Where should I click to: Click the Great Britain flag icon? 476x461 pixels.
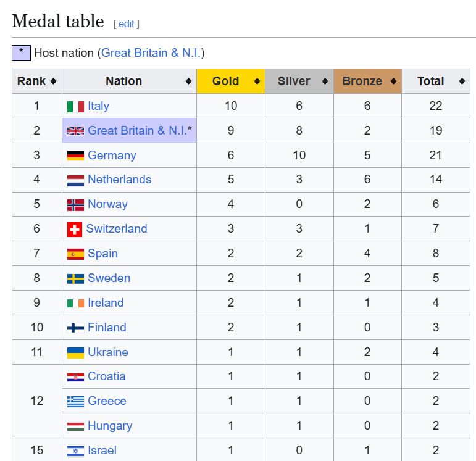[x=75, y=131]
